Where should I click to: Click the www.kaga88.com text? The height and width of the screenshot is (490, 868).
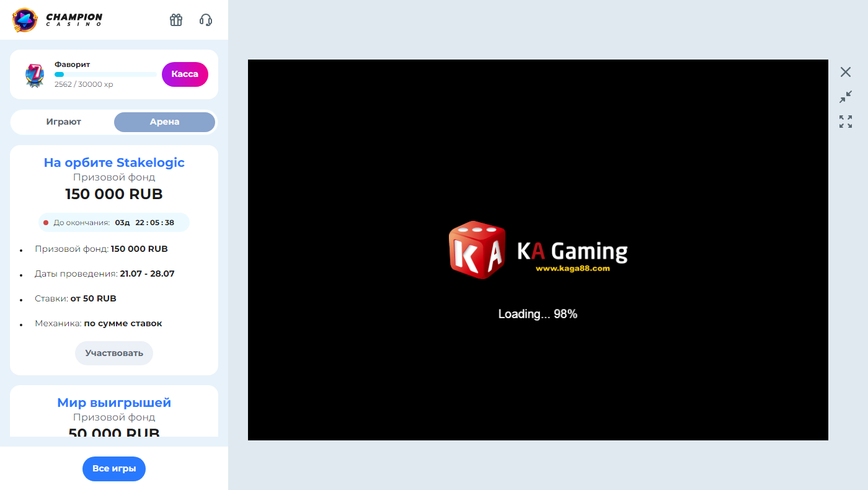pos(573,269)
